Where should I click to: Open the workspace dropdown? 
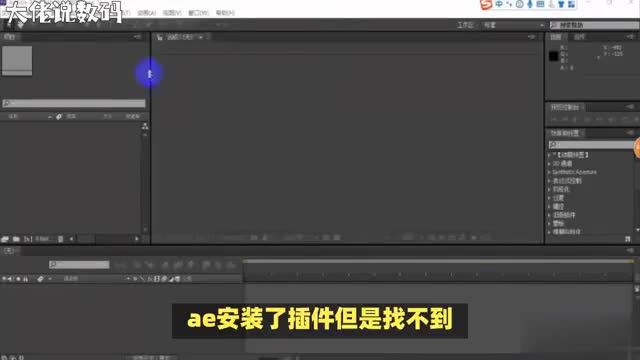click(513, 25)
